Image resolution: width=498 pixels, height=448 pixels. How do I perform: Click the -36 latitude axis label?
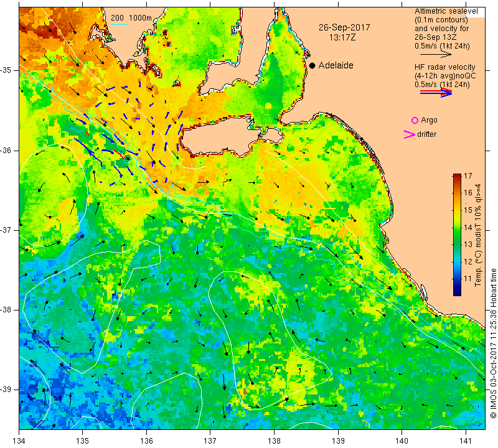pyautogui.click(x=6, y=150)
